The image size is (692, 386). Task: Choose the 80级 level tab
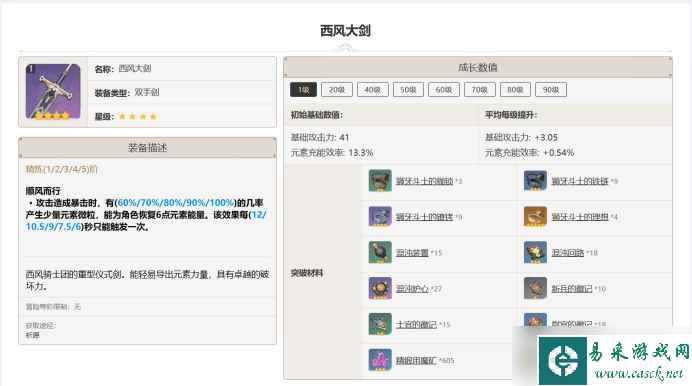(515, 90)
